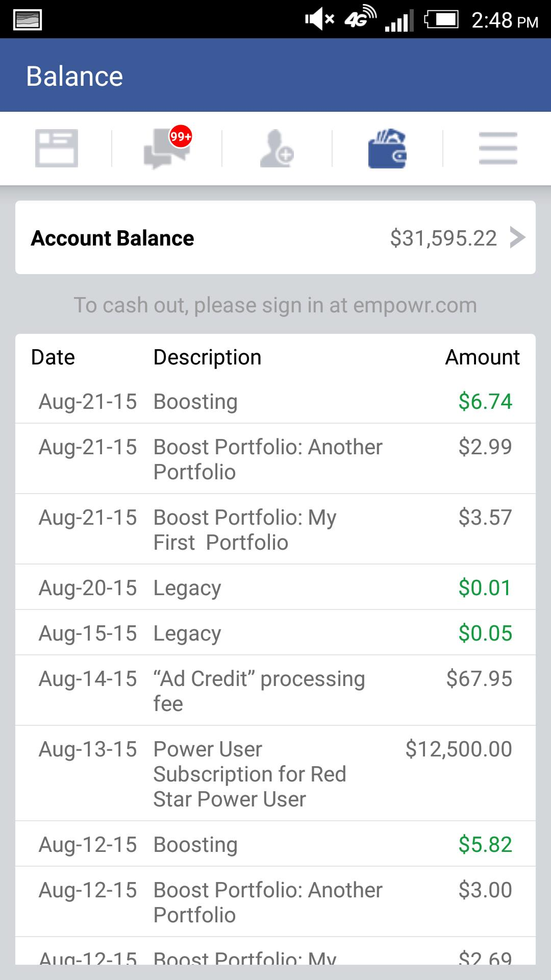Open Boost Portfolio: Another Portfolio $2.99 entry
The height and width of the screenshot is (980, 551).
(275, 459)
